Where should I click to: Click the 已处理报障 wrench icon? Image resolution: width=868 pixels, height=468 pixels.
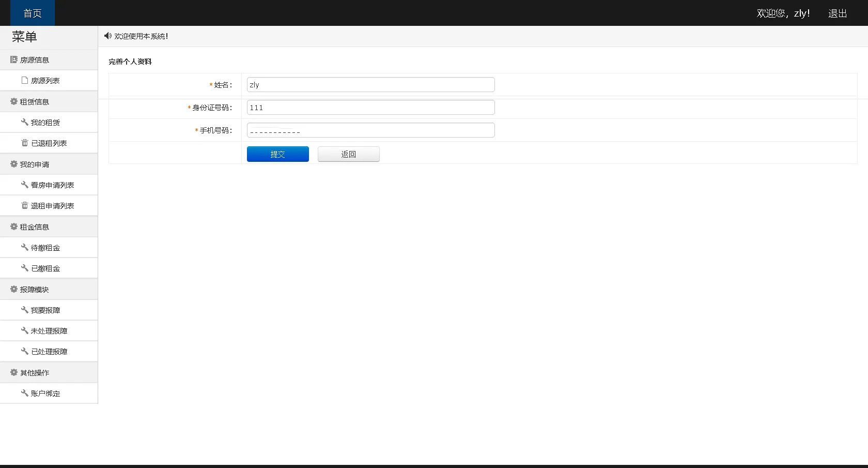click(x=24, y=351)
